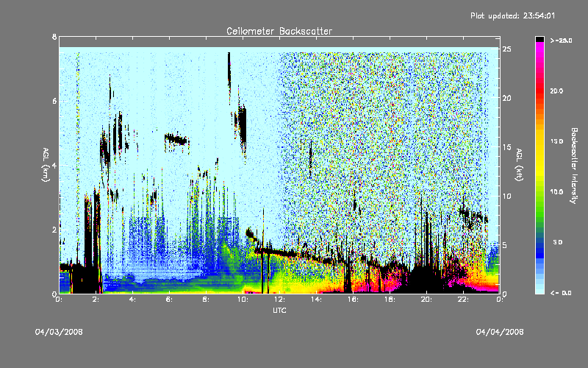The image size is (588, 368).
Task: Click the left AGL (km) axis label
Action: [x=46, y=165]
